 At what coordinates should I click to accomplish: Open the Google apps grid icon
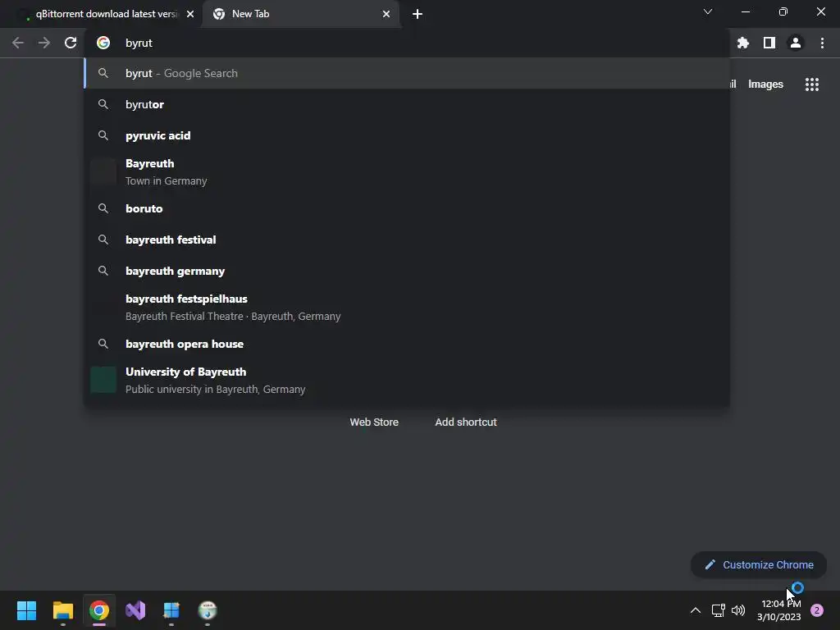812,84
